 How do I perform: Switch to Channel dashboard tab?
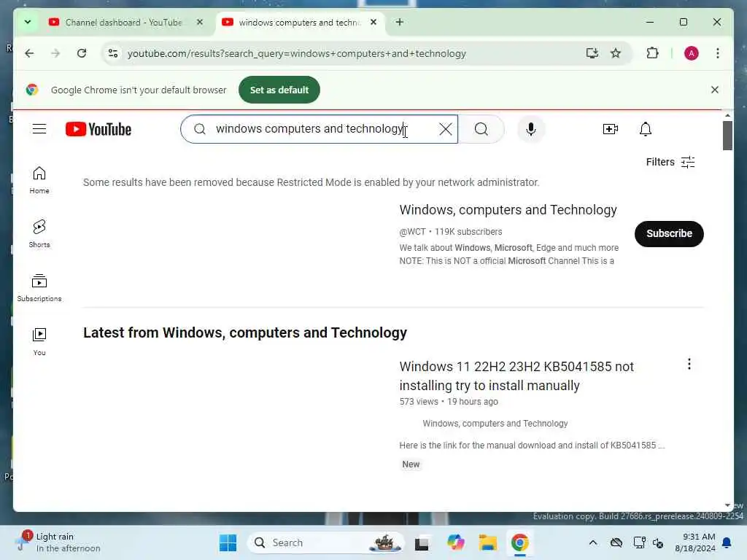[123, 23]
